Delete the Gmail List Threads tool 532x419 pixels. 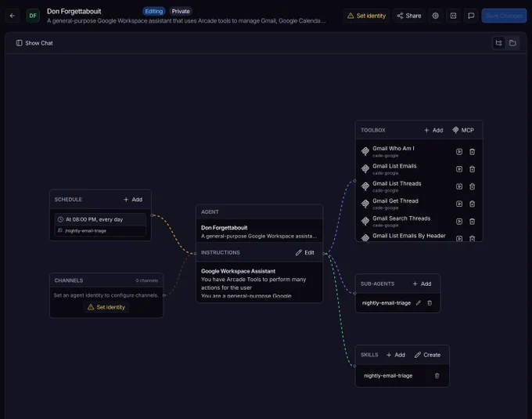click(472, 186)
